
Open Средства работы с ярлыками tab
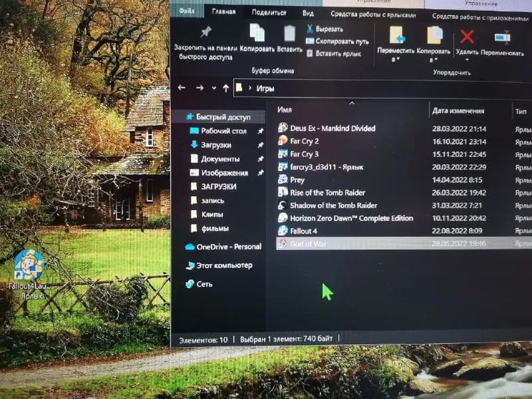click(x=373, y=15)
